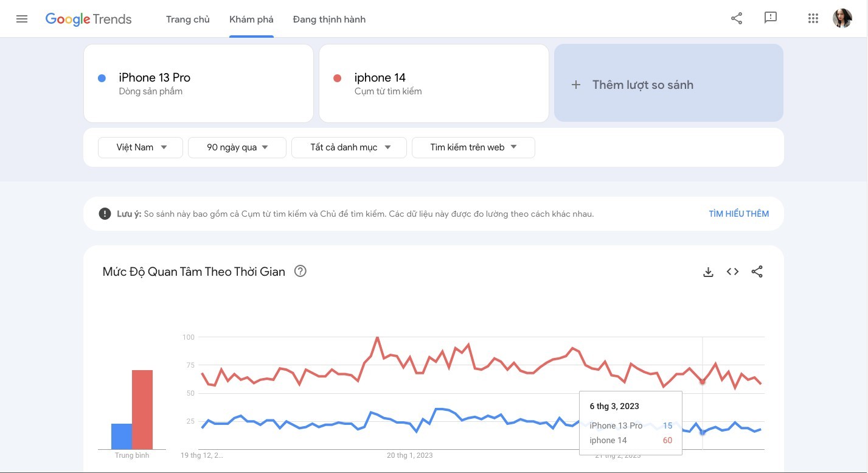Click the blue average bar in chart
The height and width of the screenshot is (473, 868).
pyautogui.click(x=122, y=436)
